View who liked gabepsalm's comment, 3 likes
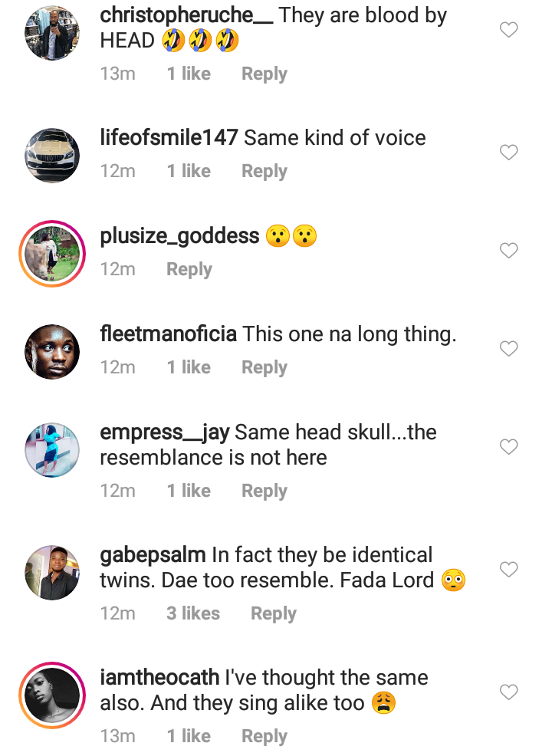Screen dimensions: 552x756 193,613
